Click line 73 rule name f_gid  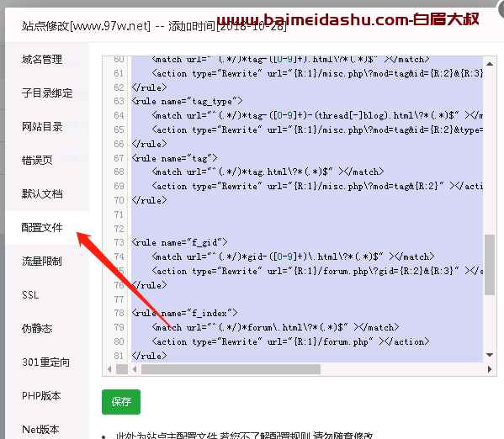[x=179, y=242]
